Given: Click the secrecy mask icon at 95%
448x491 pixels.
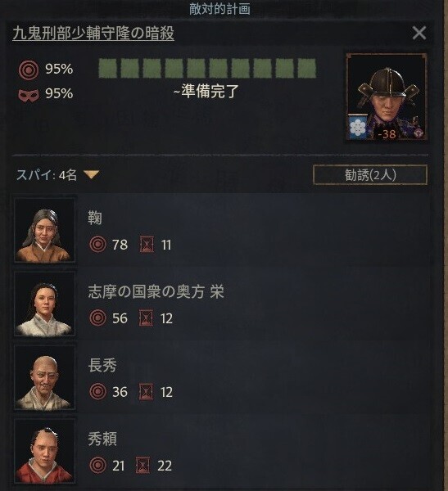Looking at the screenshot, I should point(29,95).
